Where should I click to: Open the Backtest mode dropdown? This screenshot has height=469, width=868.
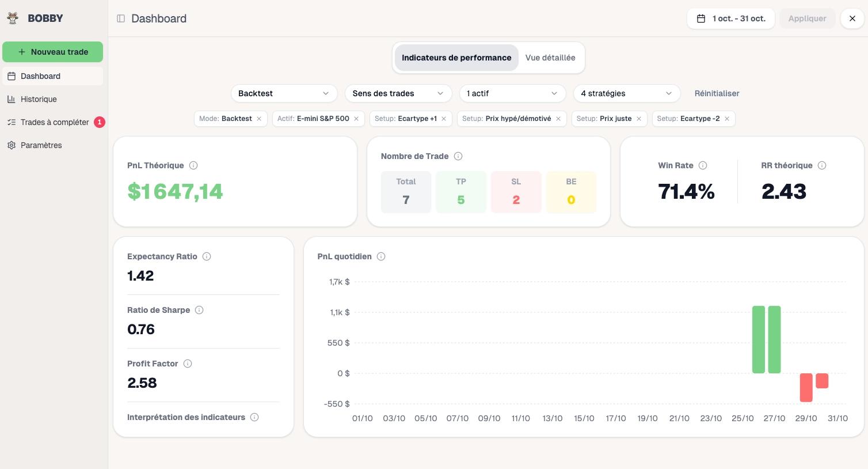tap(283, 93)
